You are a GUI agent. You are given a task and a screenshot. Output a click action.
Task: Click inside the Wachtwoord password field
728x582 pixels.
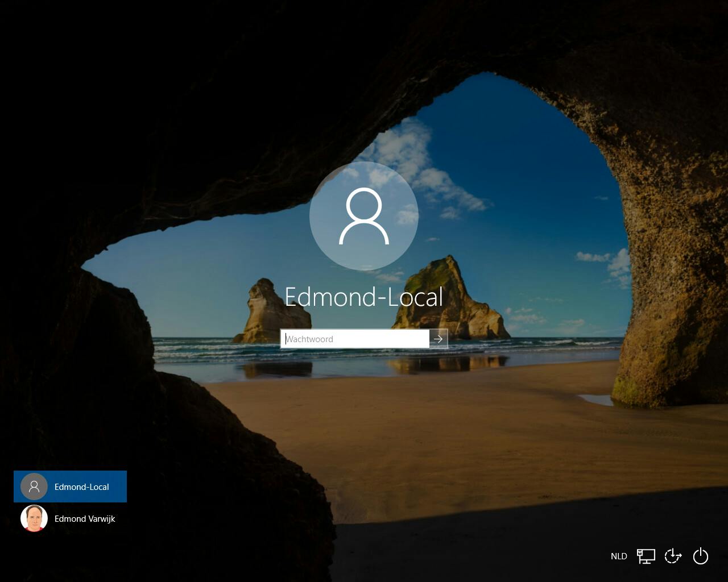354,339
